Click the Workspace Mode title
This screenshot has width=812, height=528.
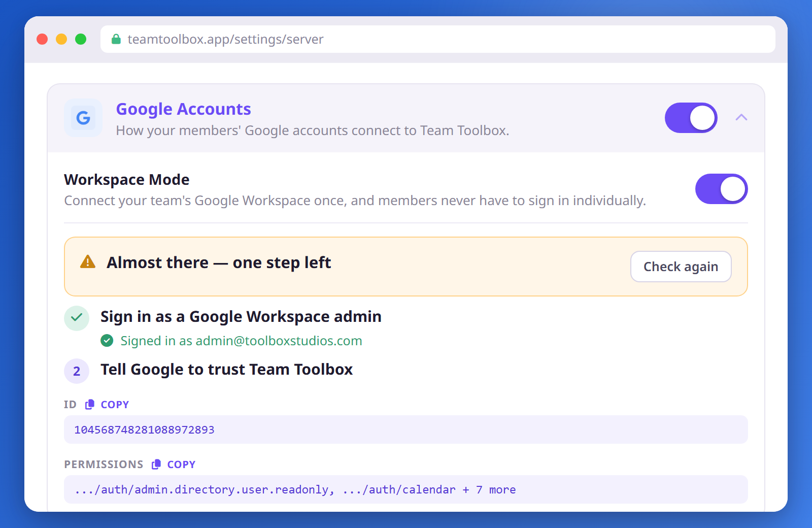[127, 180]
